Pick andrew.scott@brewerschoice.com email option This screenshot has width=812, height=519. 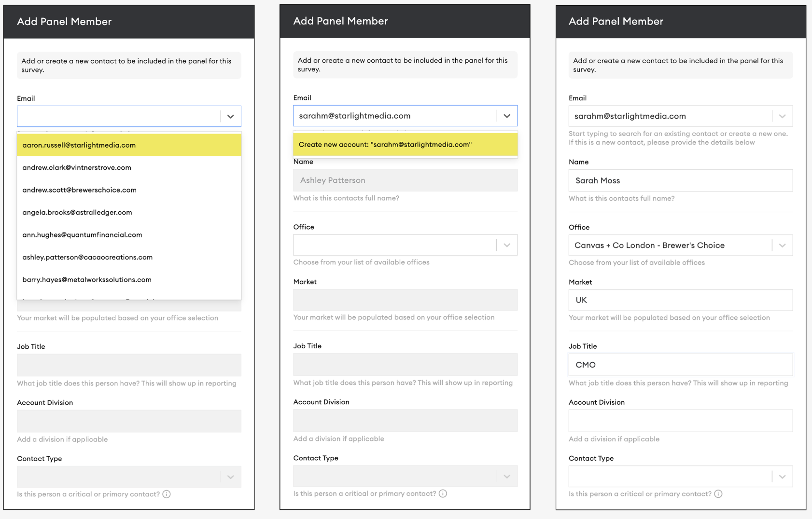coord(129,190)
